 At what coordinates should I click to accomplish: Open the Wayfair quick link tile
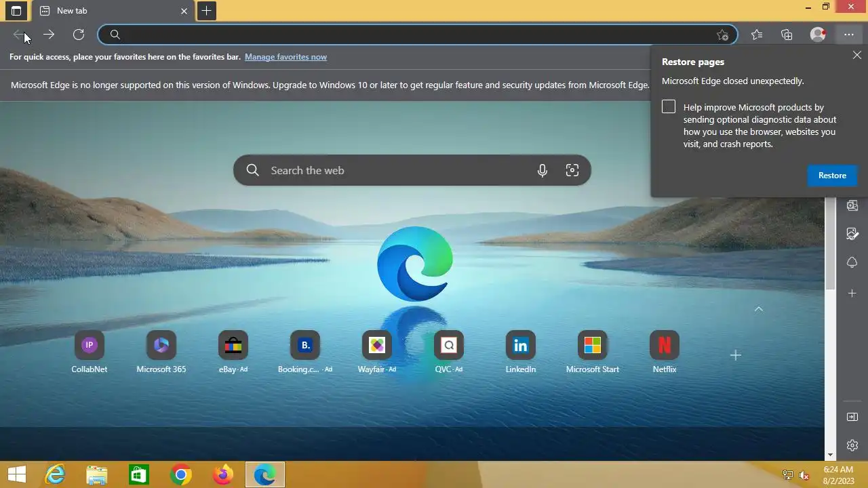(x=377, y=352)
